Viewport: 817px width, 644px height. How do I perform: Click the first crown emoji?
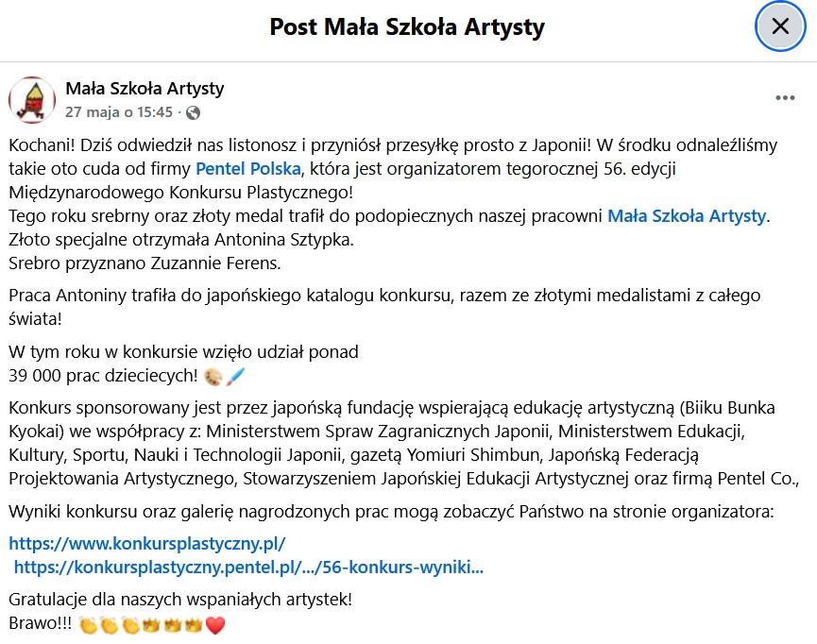(150, 624)
